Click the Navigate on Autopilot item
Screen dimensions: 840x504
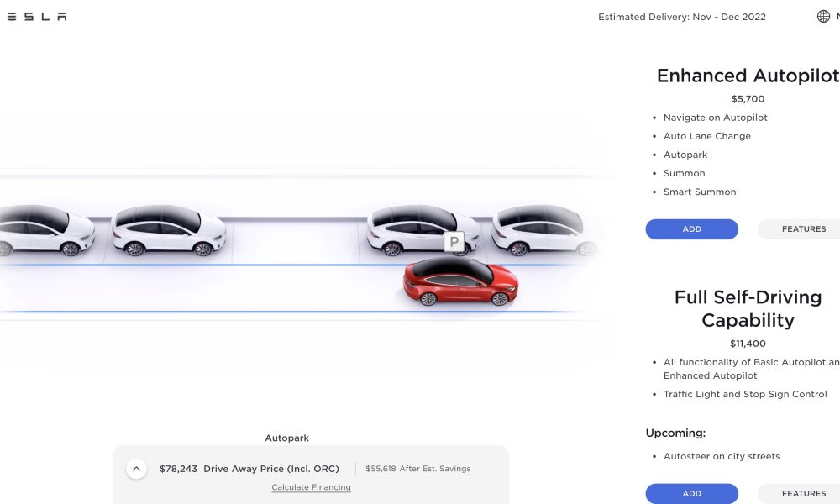(x=715, y=118)
